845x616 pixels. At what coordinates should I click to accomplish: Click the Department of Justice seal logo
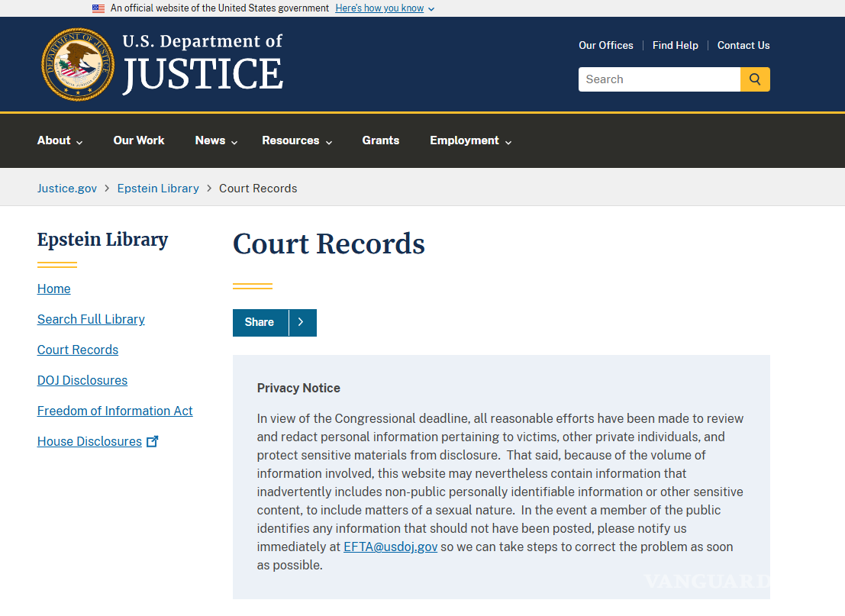click(77, 64)
